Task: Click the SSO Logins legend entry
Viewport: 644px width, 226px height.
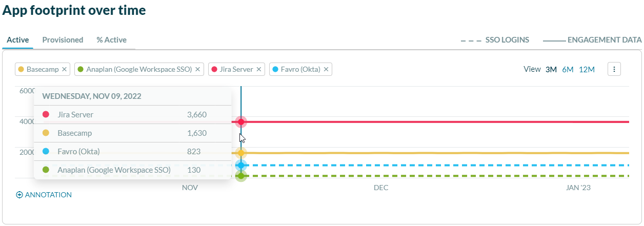Action: pos(495,40)
